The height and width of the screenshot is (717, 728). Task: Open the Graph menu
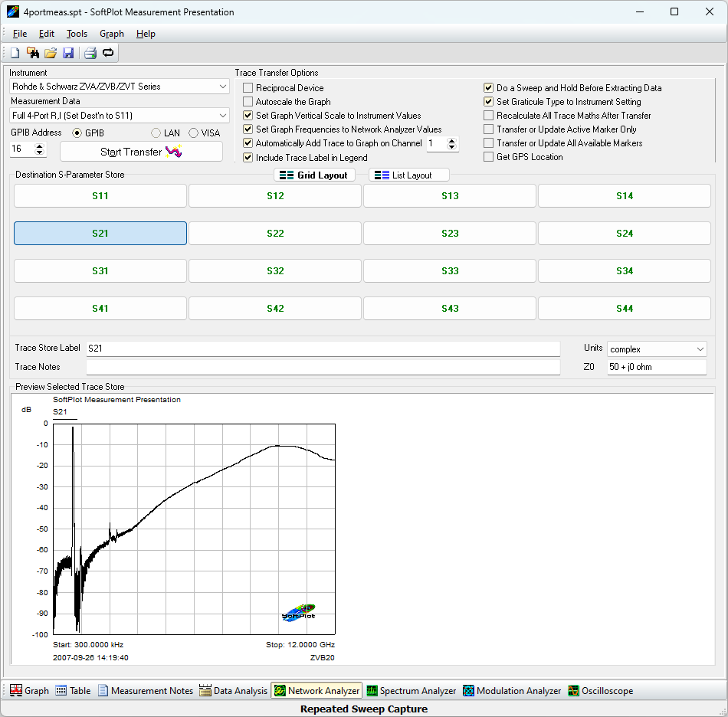click(x=111, y=34)
